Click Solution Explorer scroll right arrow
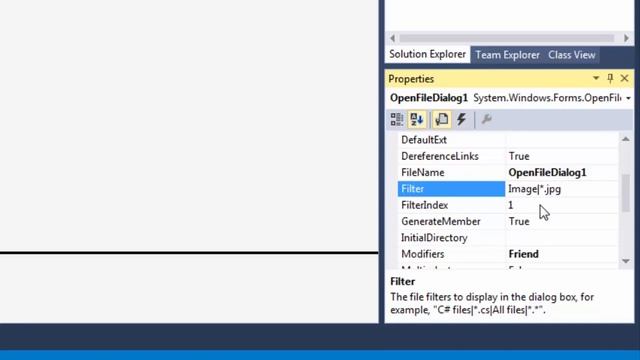This screenshot has height=360, width=640. pos(626,38)
